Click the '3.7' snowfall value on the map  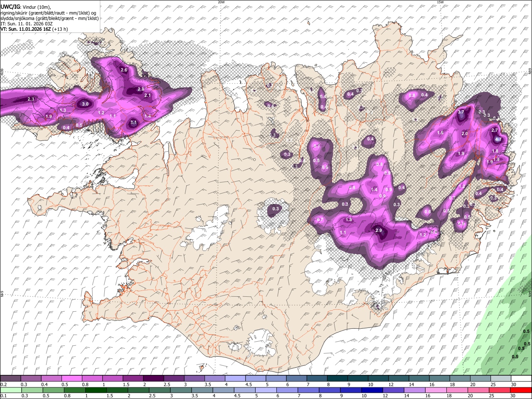461,112
